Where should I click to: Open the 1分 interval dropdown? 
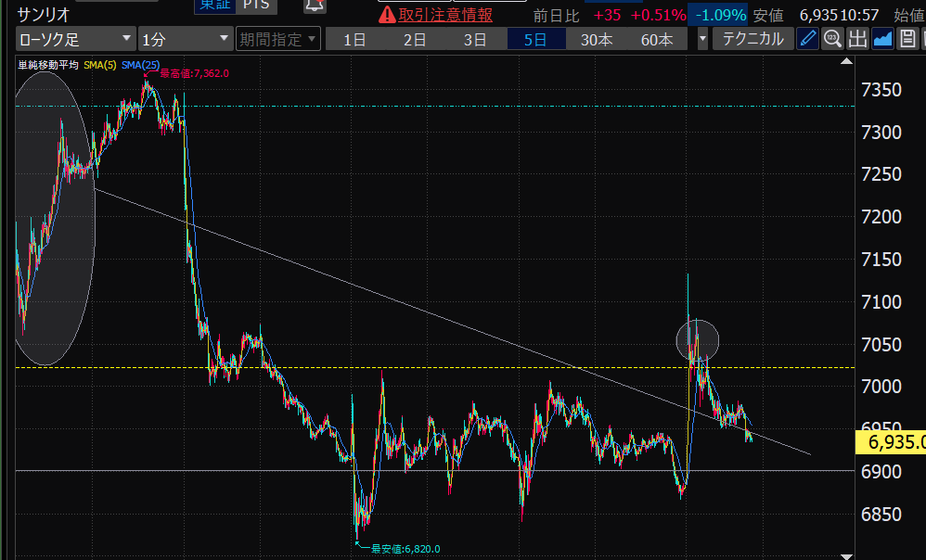tap(185, 39)
